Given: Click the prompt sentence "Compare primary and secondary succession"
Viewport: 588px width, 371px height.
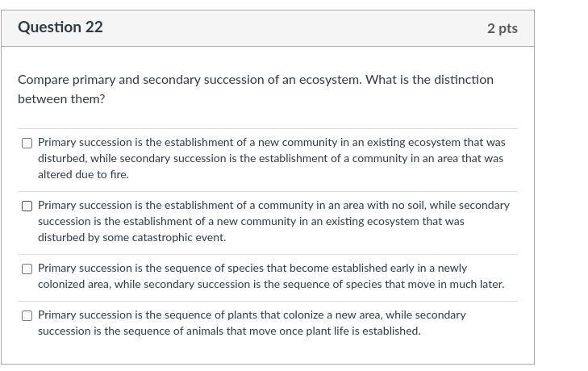Looking at the screenshot, I should 190,80.
